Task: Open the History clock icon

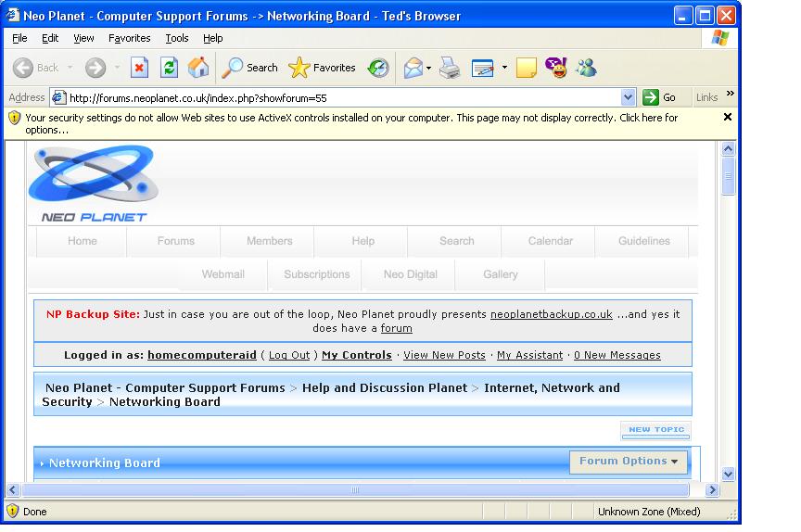Action: click(x=378, y=68)
